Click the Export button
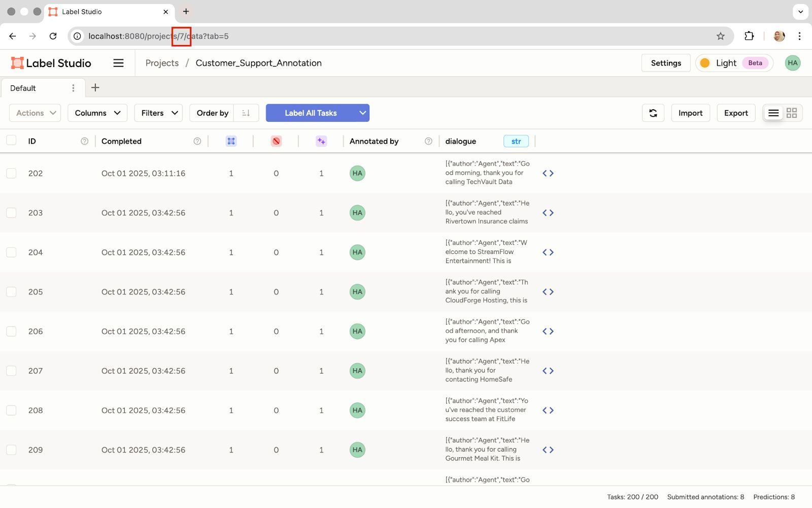812x508 pixels. coord(735,113)
